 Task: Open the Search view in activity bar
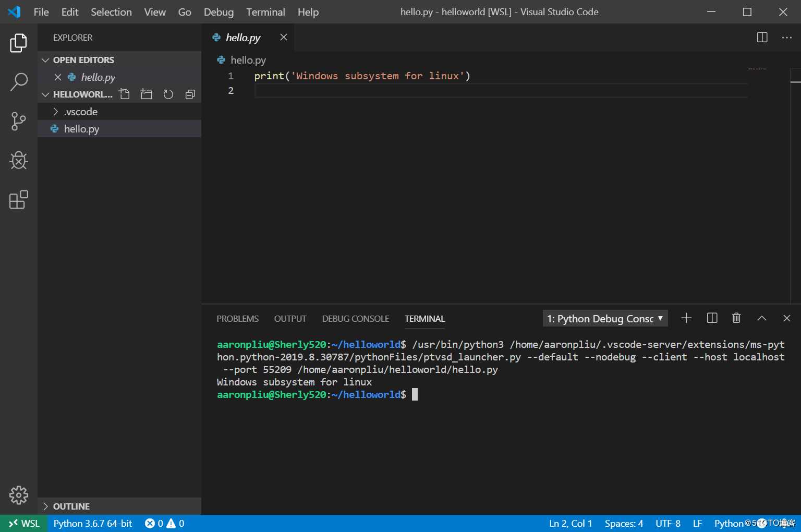(x=18, y=82)
